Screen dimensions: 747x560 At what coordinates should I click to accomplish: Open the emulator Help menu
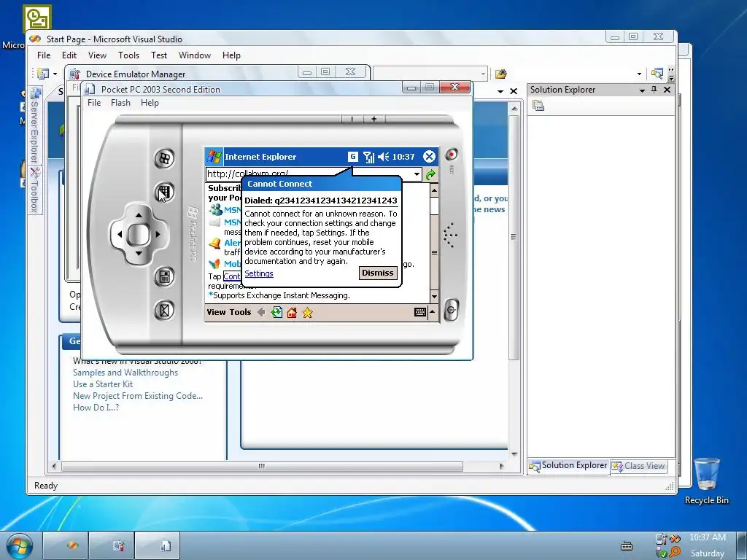pos(150,103)
